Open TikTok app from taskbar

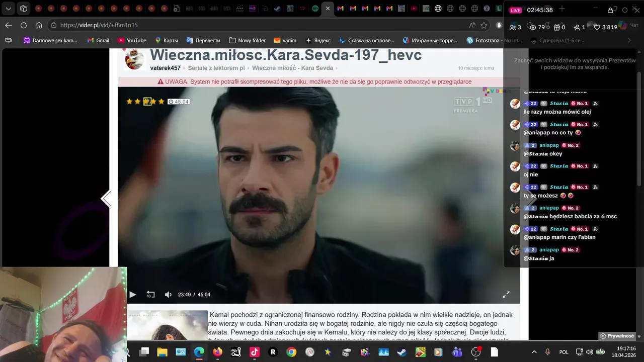(255, 352)
